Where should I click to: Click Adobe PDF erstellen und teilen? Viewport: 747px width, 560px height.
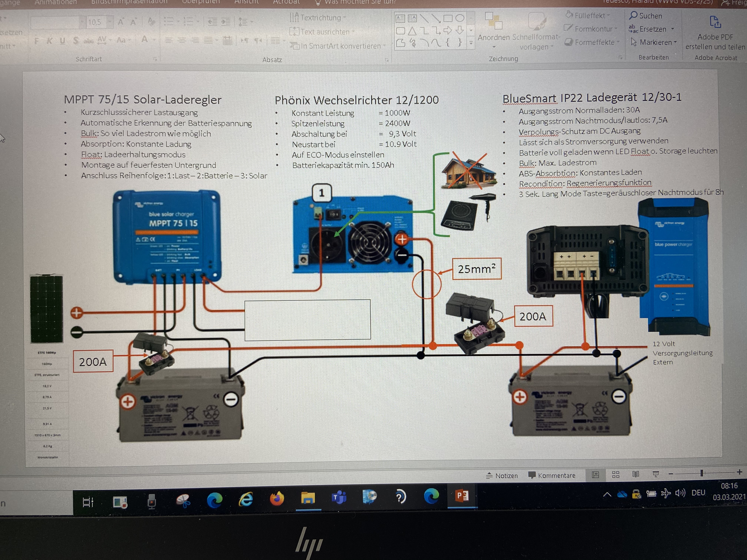click(715, 33)
